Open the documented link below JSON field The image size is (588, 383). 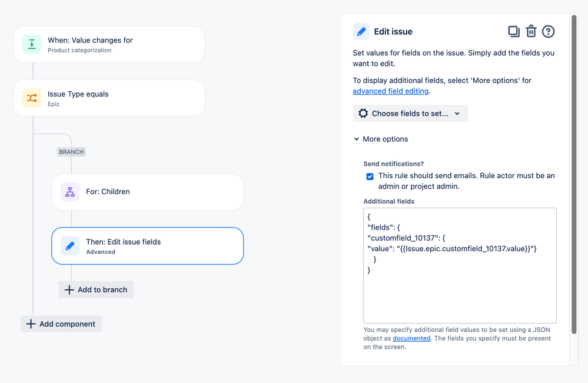(x=411, y=338)
